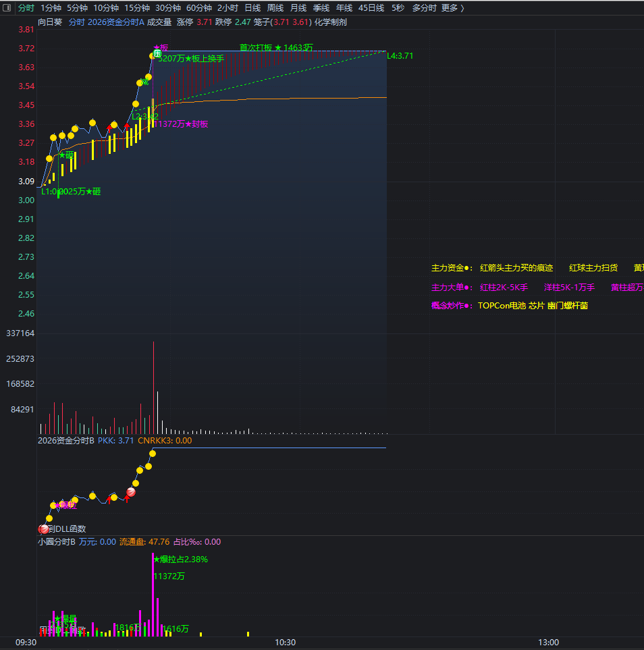Image resolution: width=644 pixels, height=650 pixels.
Task: Switch to the 月线 monthly chart
Action: [298, 8]
